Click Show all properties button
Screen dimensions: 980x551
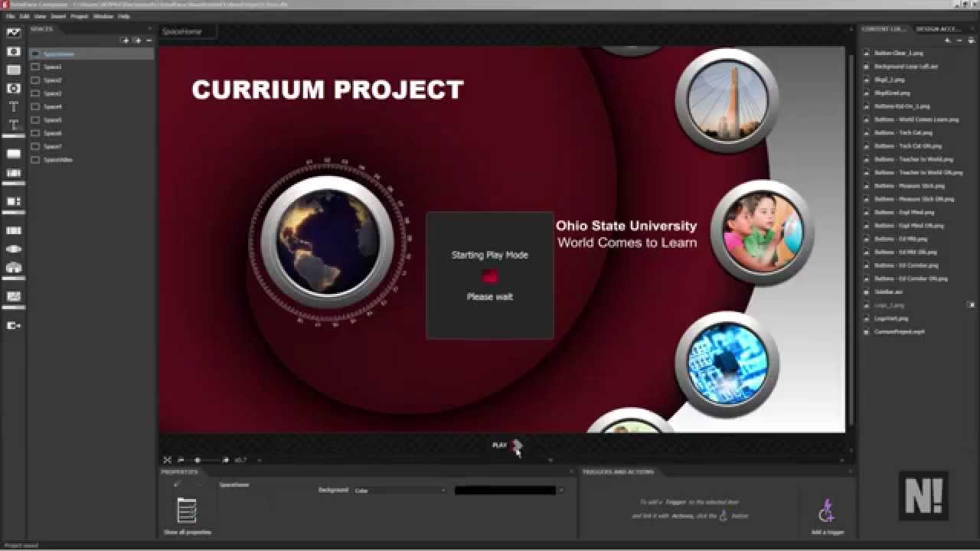[x=187, y=517]
